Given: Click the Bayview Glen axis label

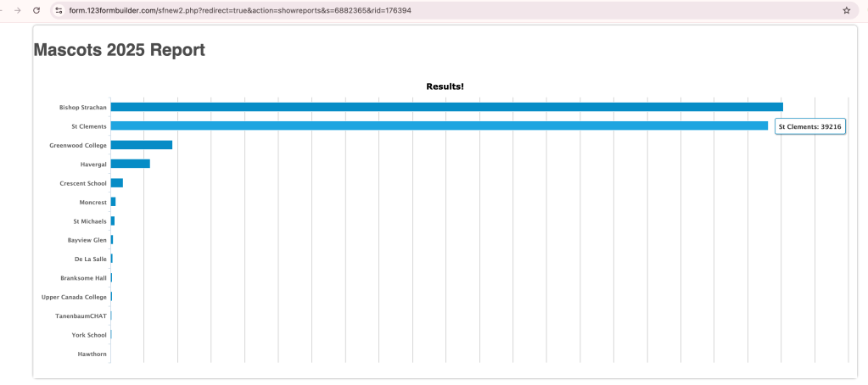Looking at the screenshot, I should (x=87, y=240).
